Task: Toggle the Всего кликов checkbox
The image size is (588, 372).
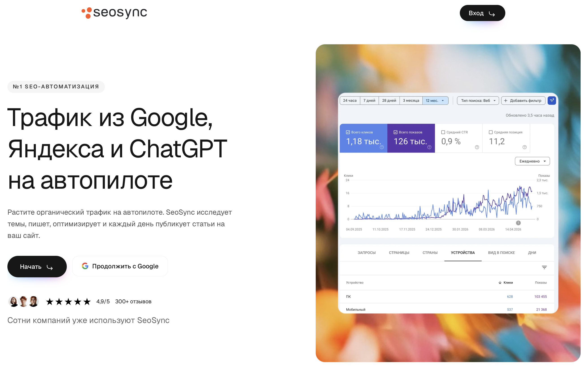Action: (x=348, y=132)
